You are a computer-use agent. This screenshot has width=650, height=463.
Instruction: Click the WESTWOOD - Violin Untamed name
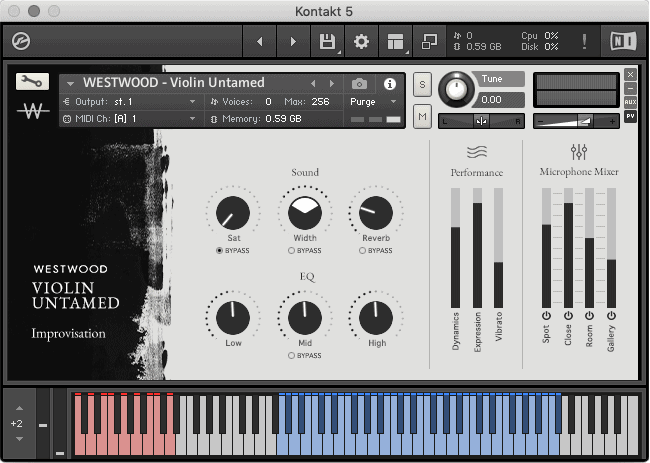[x=174, y=82]
